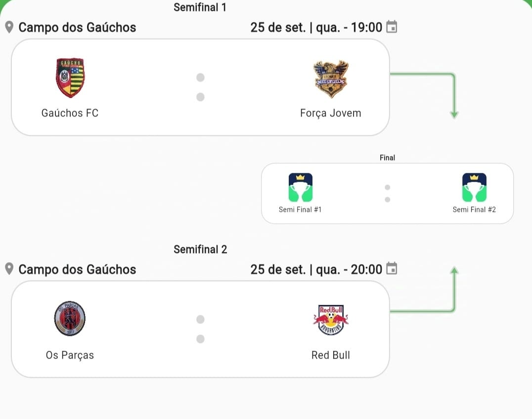Click the calendar icon beside the 20:00 time
This screenshot has width=532, height=419.
pos(393,269)
